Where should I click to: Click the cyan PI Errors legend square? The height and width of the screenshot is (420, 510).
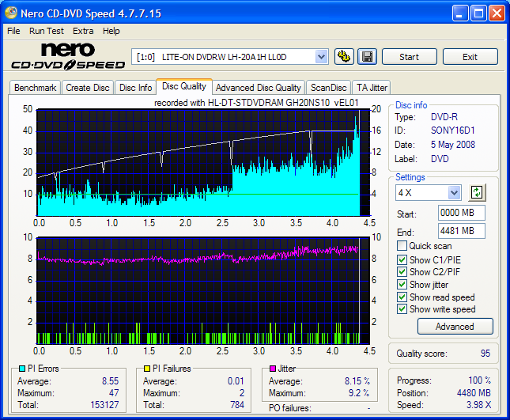point(21,369)
